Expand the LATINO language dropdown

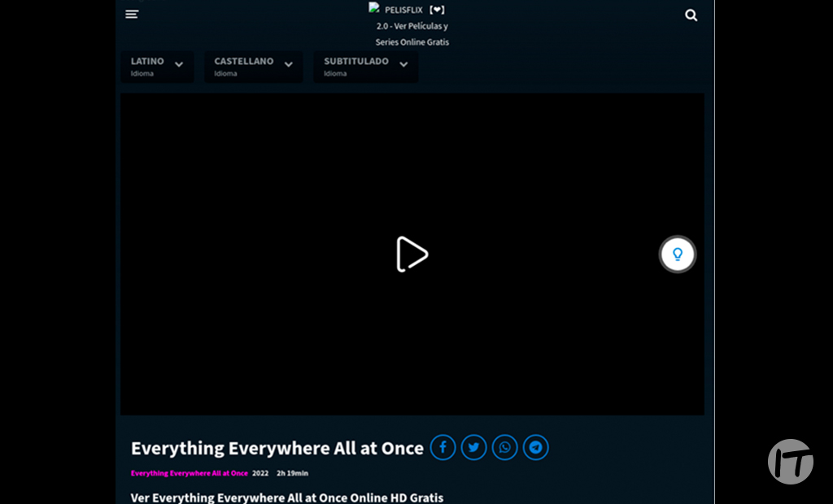coord(157,67)
